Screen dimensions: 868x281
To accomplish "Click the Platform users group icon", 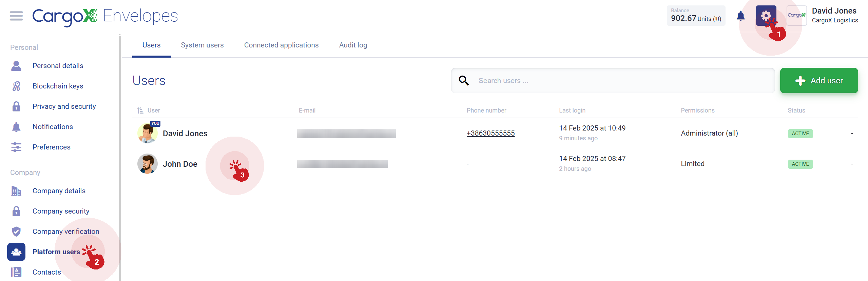I will tap(16, 252).
